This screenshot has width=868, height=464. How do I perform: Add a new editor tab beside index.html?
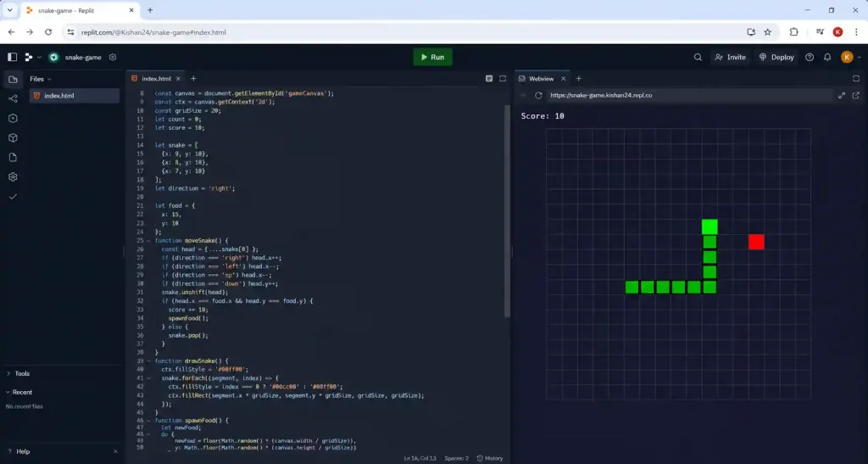[193, 79]
